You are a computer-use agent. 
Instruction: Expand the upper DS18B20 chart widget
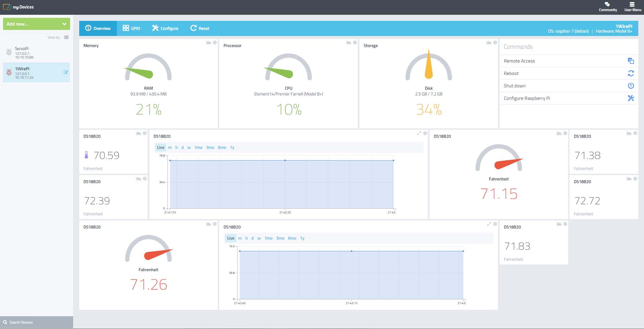[x=419, y=133]
